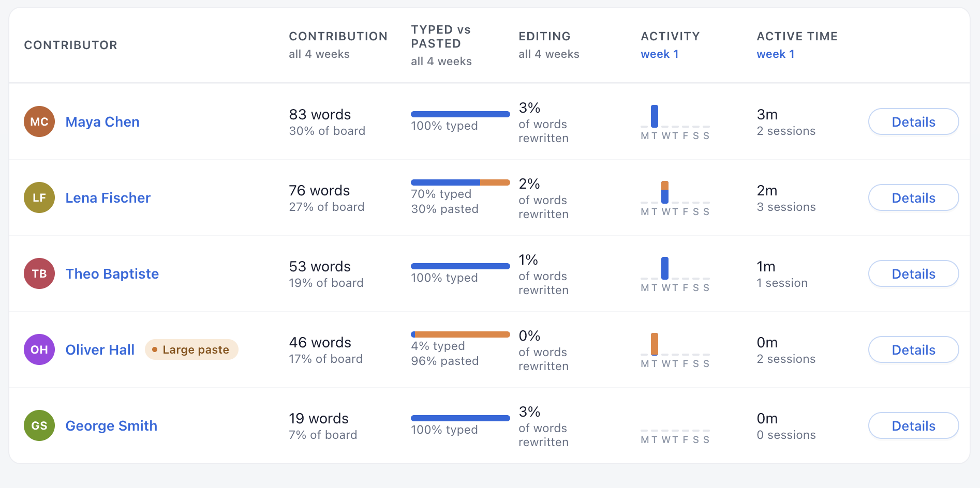Change the Activity week 1 selector
This screenshot has width=980, height=488.
click(660, 54)
